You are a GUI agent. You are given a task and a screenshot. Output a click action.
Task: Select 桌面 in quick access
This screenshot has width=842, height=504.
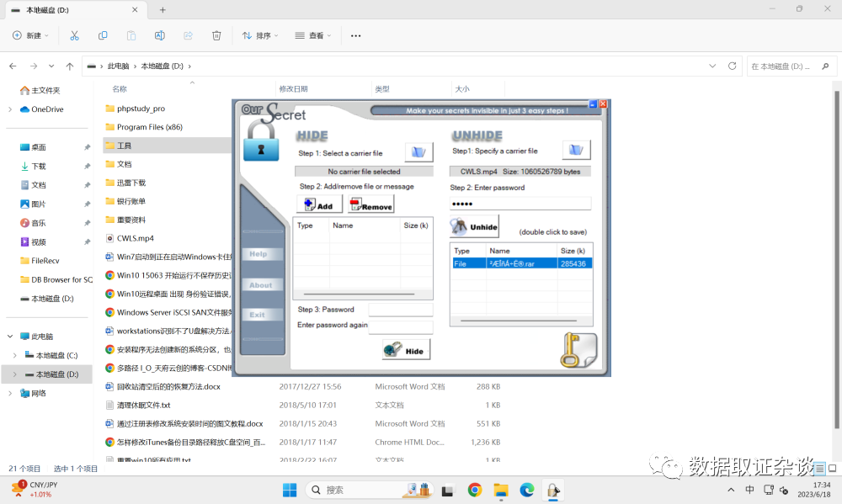coord(33,147)
